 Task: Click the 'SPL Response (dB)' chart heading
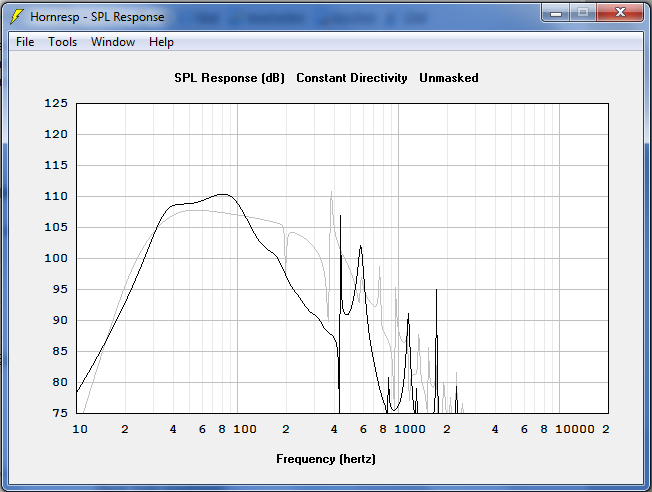click(x=229, y=78)
